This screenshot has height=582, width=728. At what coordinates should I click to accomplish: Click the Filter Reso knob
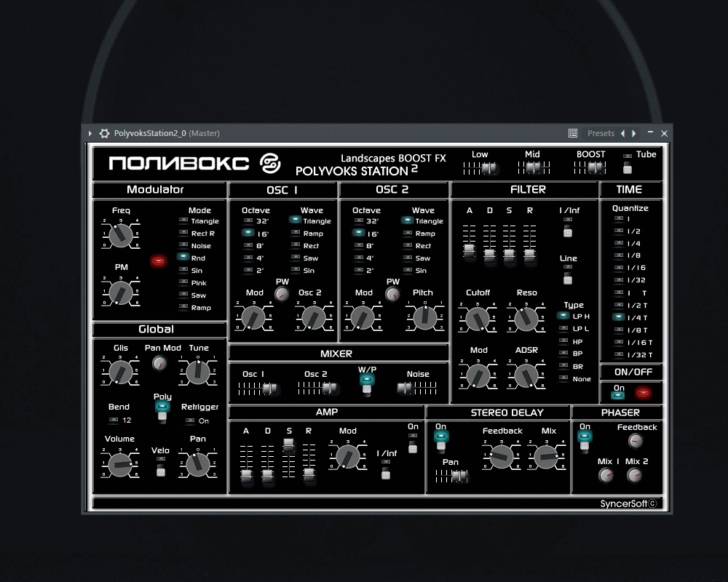(526, 319)
